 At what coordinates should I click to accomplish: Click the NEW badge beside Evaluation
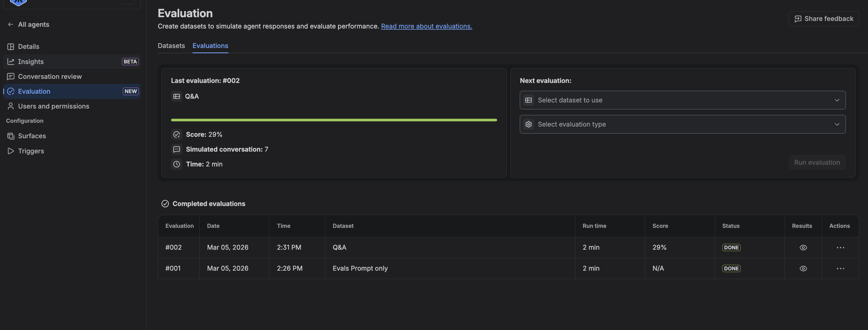(131, 91)
